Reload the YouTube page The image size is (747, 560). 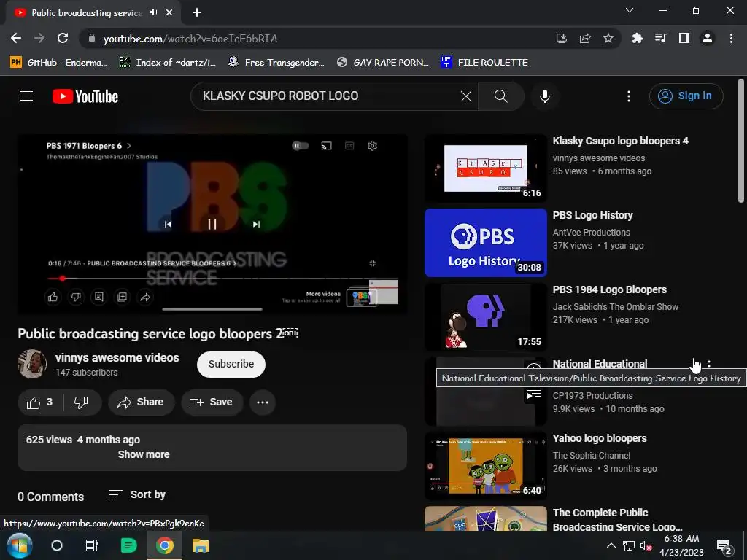click(x=63, y=38)
